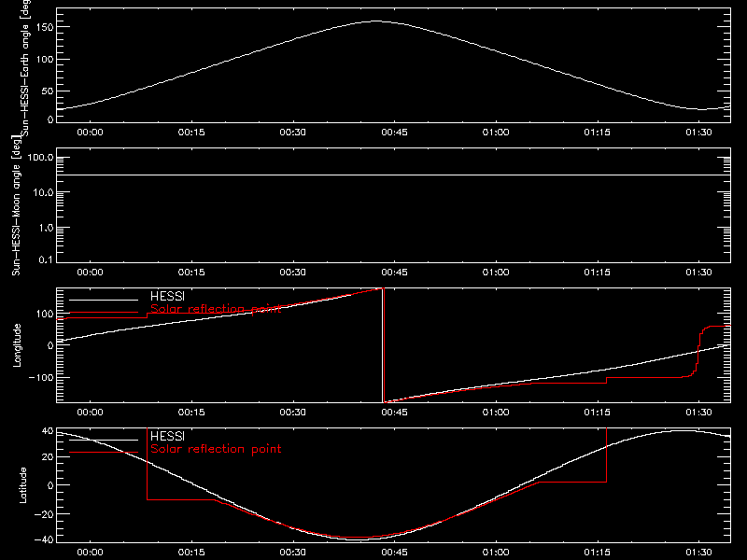Click the 00:30 time label under Latitude plot

293,553
